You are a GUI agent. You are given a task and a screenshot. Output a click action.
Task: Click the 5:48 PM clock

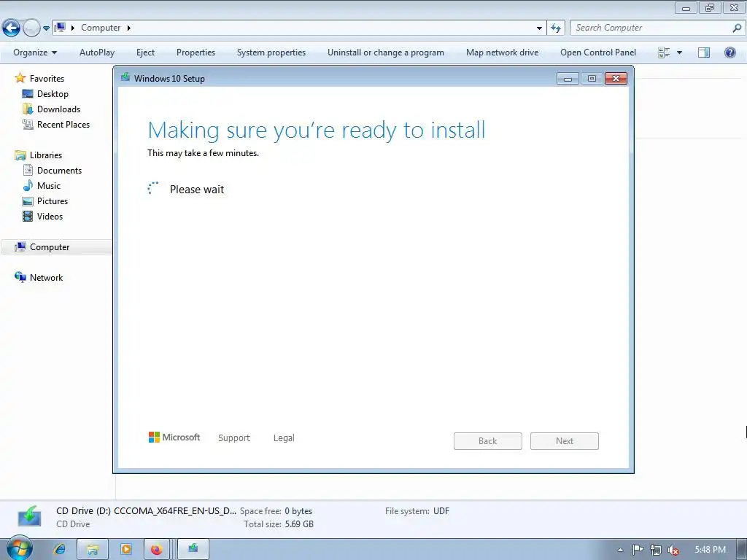click(710, 550)
